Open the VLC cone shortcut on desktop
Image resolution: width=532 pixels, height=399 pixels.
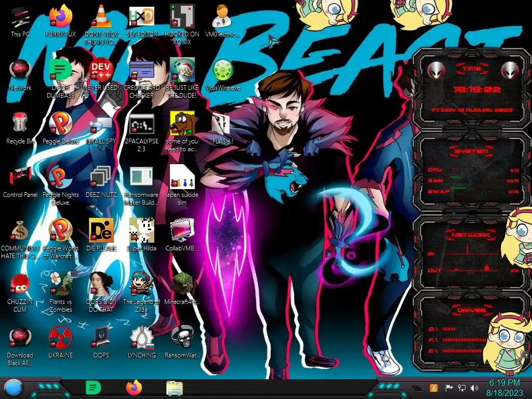point(101,24)
